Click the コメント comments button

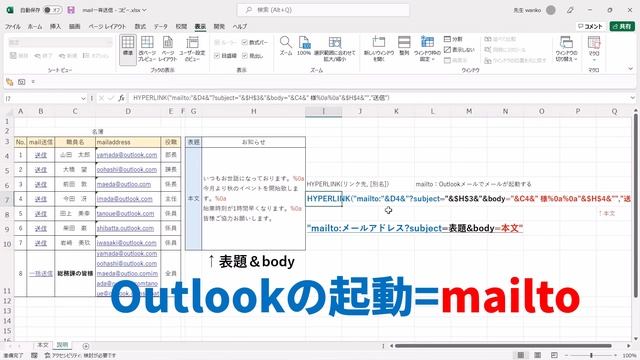(x=591, y=27)
